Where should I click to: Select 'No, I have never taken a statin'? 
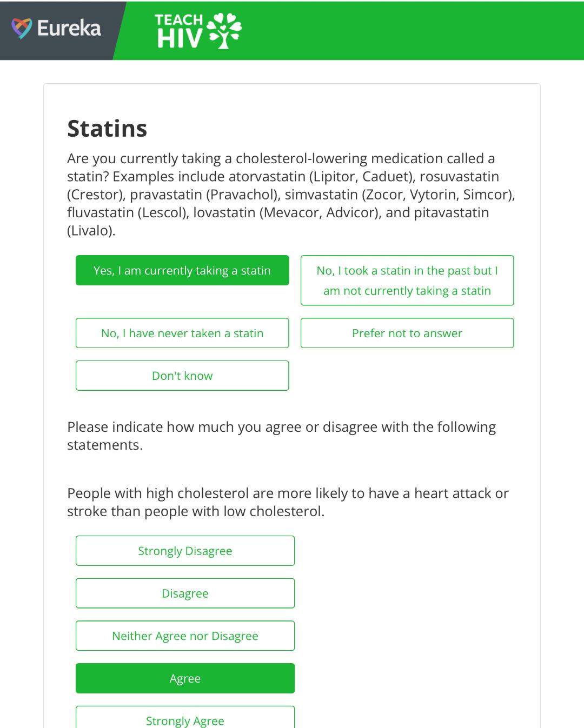click(182, 333)
